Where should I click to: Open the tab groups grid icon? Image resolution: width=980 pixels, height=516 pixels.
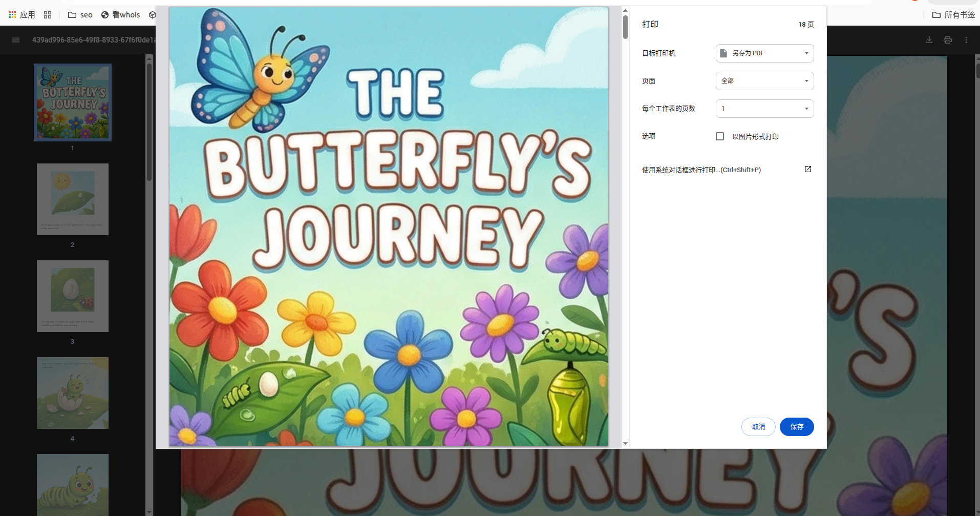pyautogui.click(x=48, y=15)
